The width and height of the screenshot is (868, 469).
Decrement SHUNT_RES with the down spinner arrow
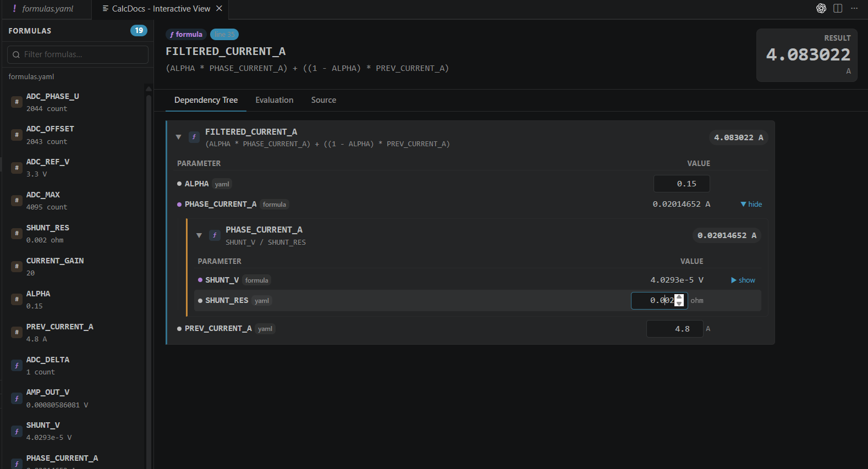(679, 304)
